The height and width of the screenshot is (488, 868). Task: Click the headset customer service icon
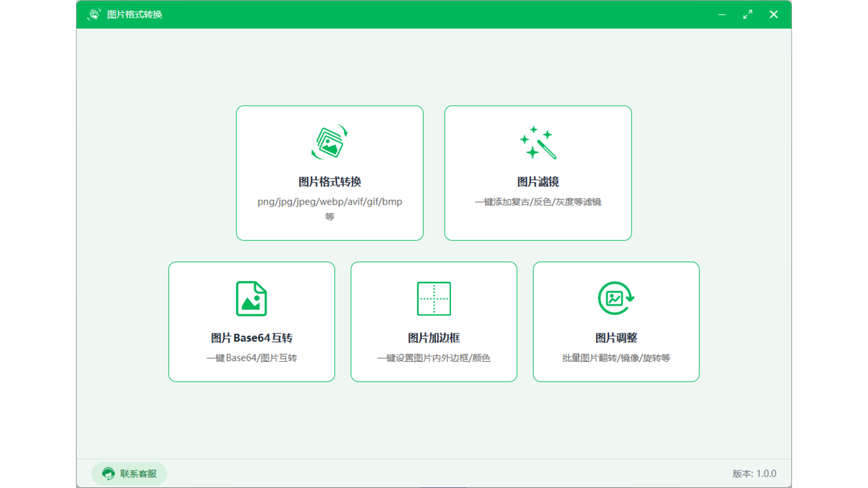click(x=107, y=473)
